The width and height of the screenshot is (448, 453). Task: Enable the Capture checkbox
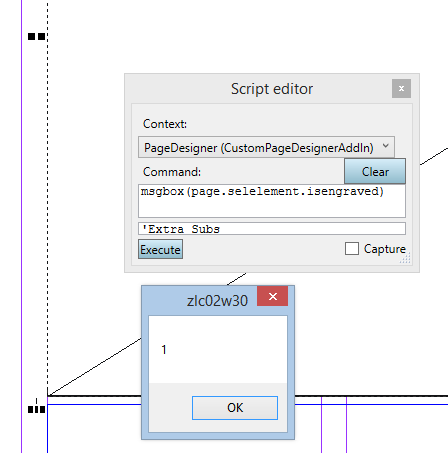(352, 249)
